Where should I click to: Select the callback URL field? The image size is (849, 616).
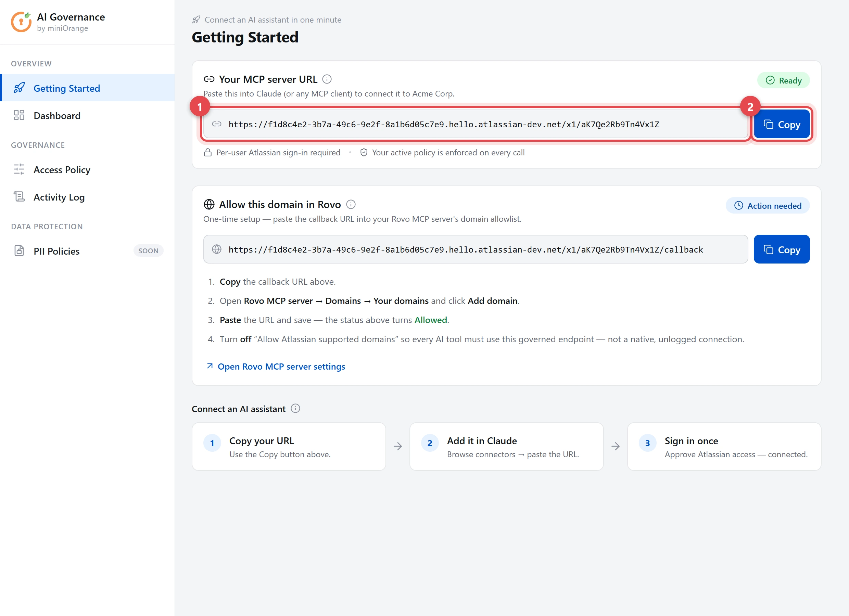476,249
